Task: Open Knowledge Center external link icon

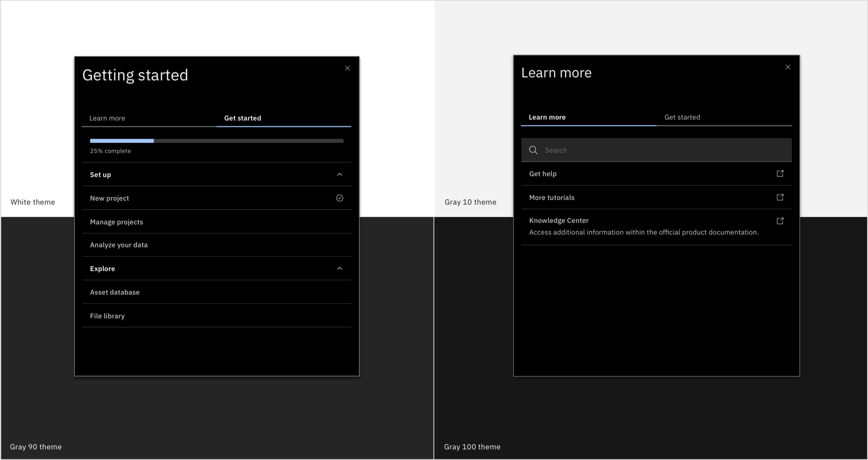Action: click(780, 221)
